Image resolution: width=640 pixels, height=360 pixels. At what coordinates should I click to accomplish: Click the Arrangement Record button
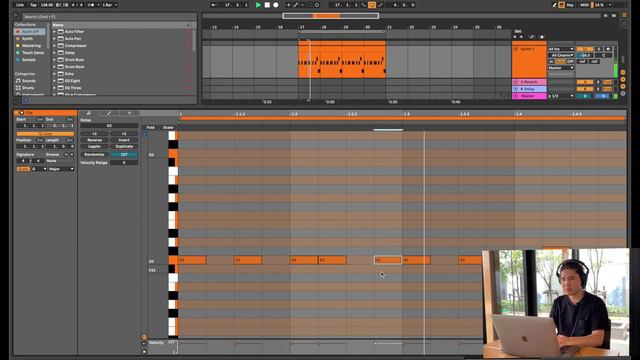click(276, 5)
